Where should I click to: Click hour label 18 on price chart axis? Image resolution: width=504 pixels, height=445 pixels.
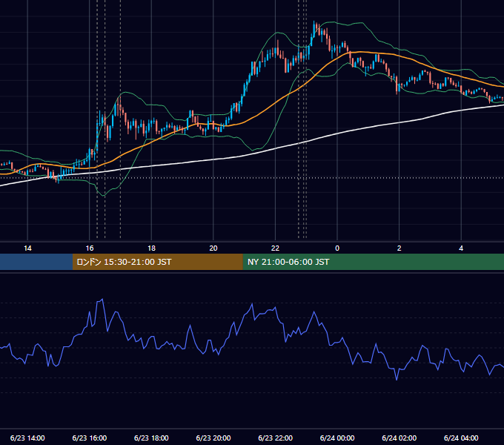[151, 248]
